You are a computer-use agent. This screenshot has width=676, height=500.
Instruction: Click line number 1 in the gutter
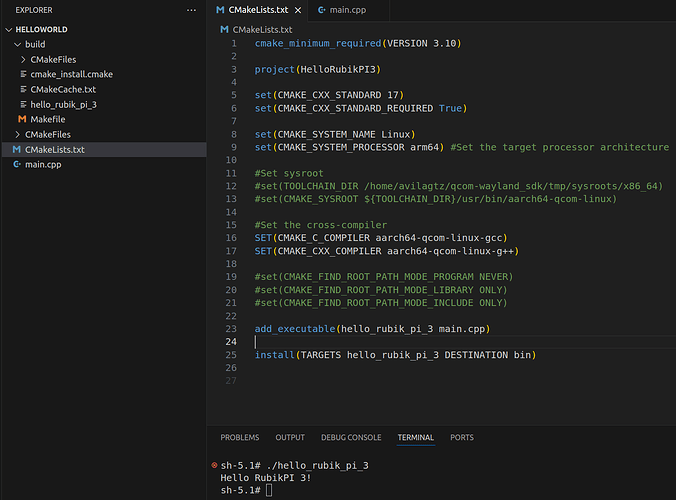234,44
